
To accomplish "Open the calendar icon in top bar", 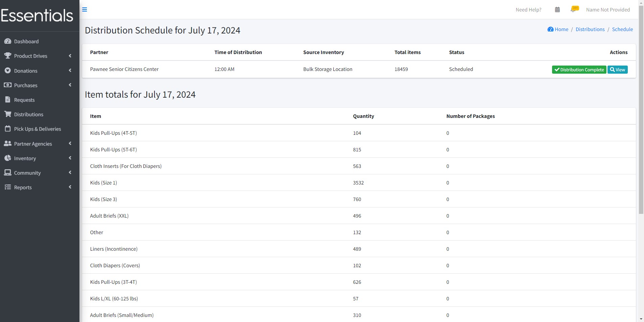I will (x=557, y=10).
